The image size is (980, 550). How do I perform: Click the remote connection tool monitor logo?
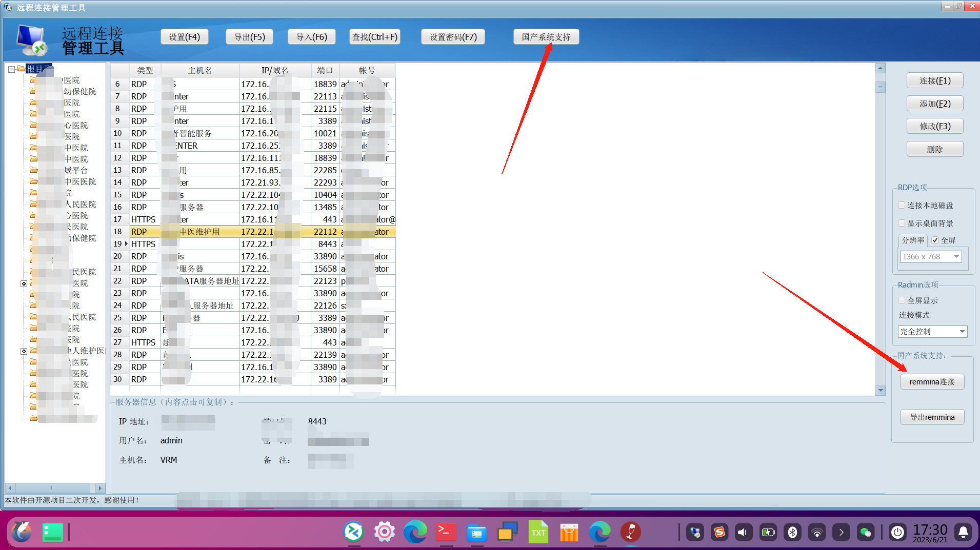tap(32, 40)
